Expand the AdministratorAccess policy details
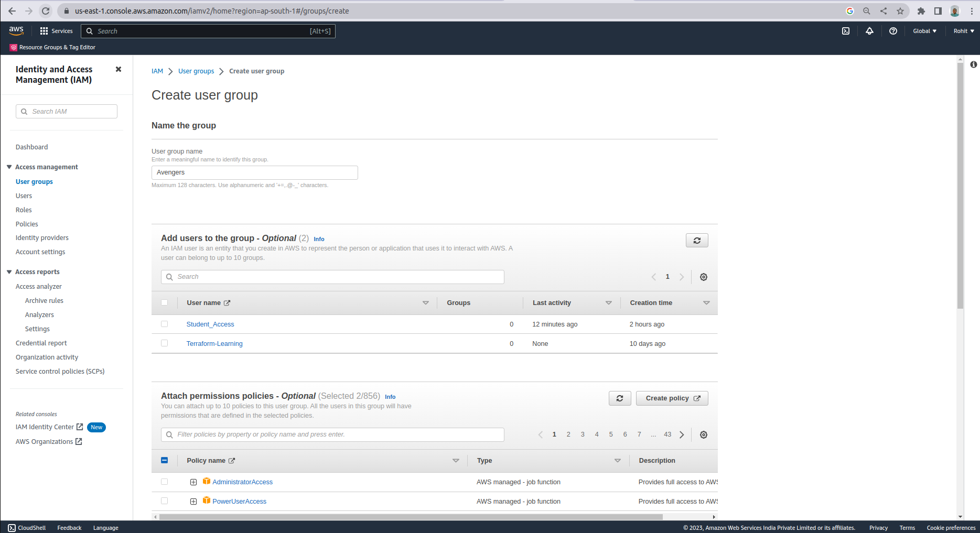 [193, 482]
